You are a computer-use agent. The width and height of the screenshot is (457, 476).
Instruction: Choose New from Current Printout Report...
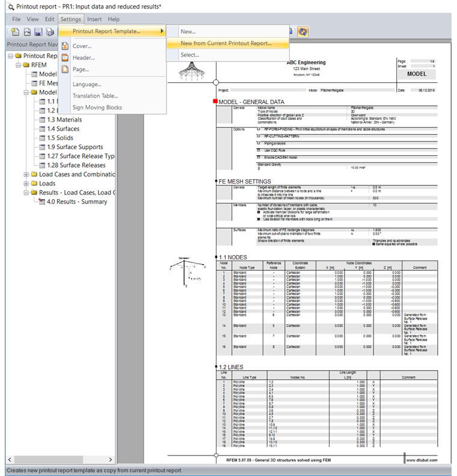point(228,43)
